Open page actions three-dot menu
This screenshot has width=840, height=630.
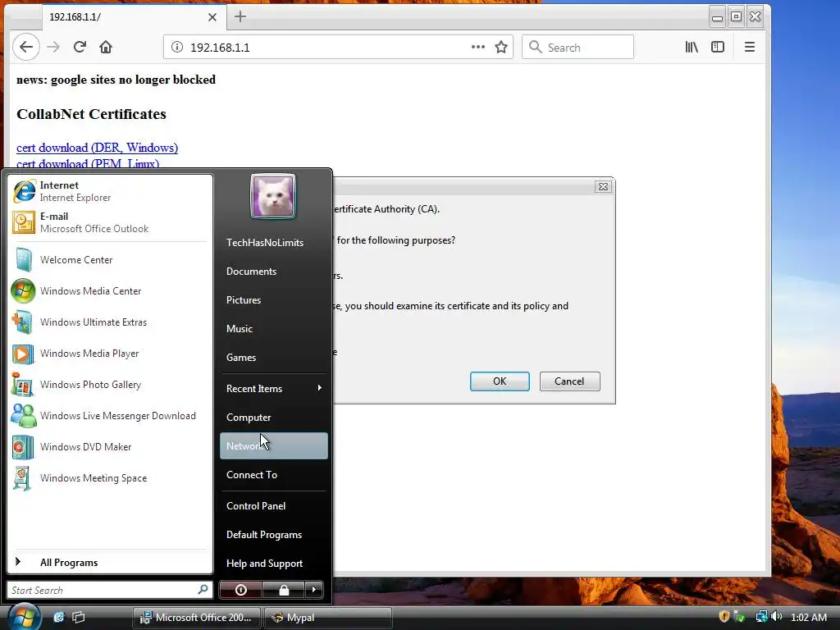[x=478, y=47]
